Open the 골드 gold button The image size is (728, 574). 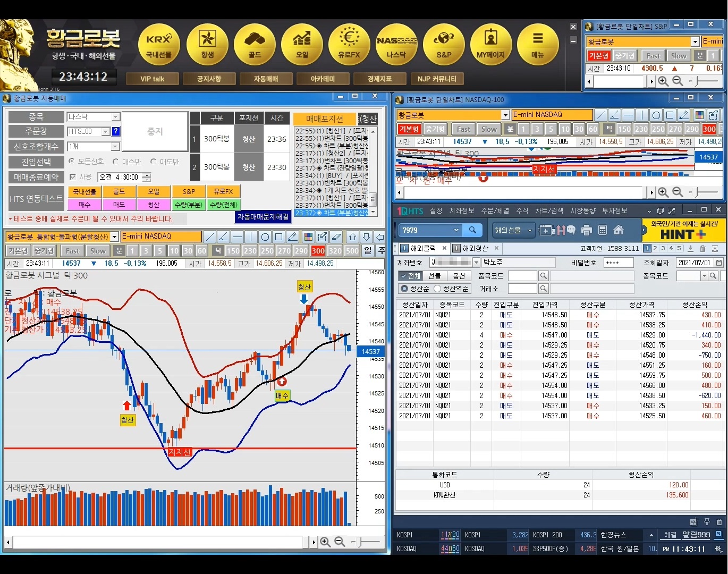[255, 45]
